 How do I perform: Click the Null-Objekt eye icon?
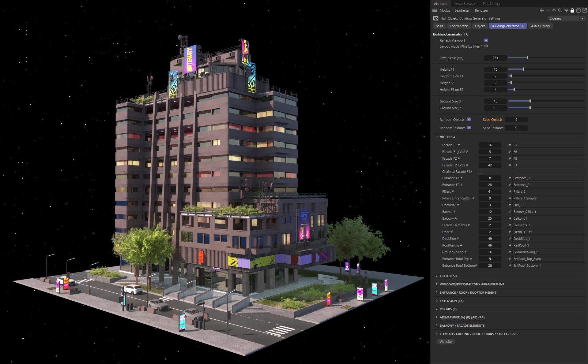pos(436,18)
